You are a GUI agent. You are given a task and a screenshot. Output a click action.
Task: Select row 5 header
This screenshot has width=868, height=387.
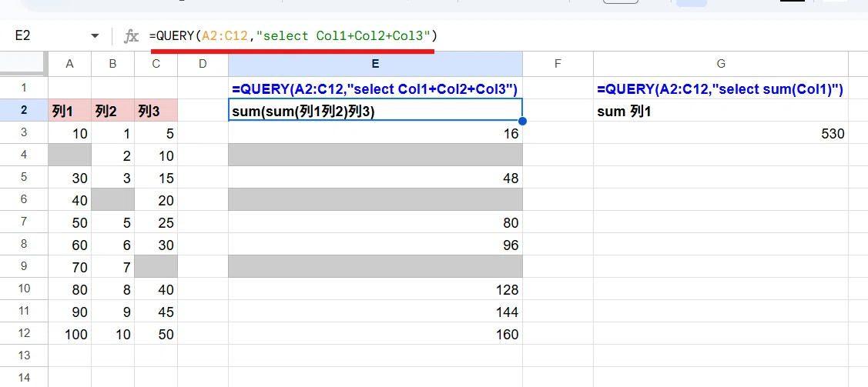[x=24, y=178]
